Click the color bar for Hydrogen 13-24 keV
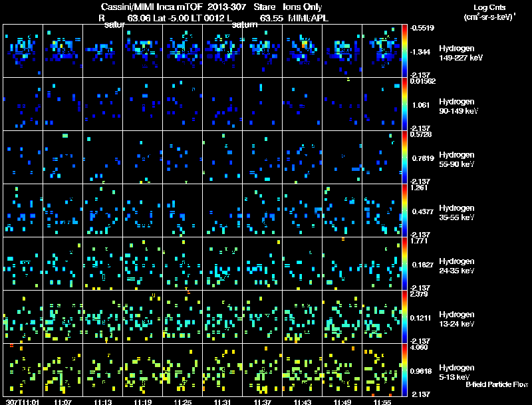 click(404, 317)
